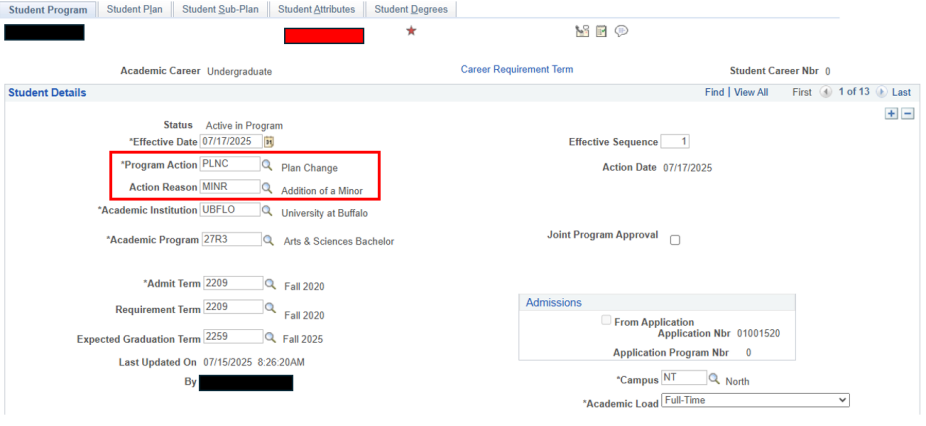
Task: Jump to Last row link
Action: pyautogui.click(x=901, y=92)
